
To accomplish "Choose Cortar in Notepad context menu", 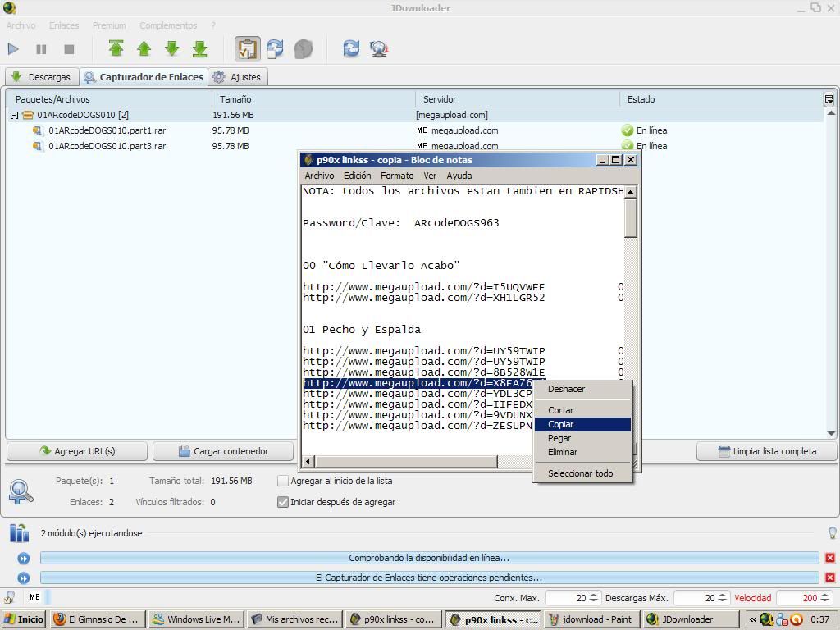I will click(x=583, y=410).
